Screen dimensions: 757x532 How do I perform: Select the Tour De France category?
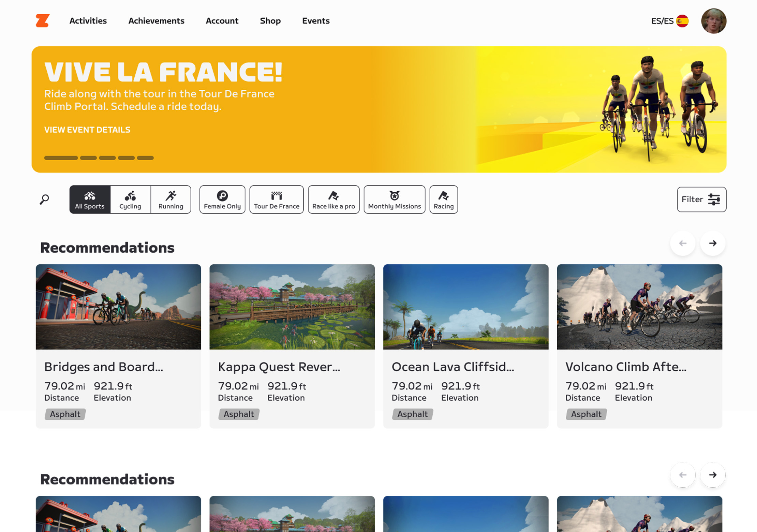(277, 199)
